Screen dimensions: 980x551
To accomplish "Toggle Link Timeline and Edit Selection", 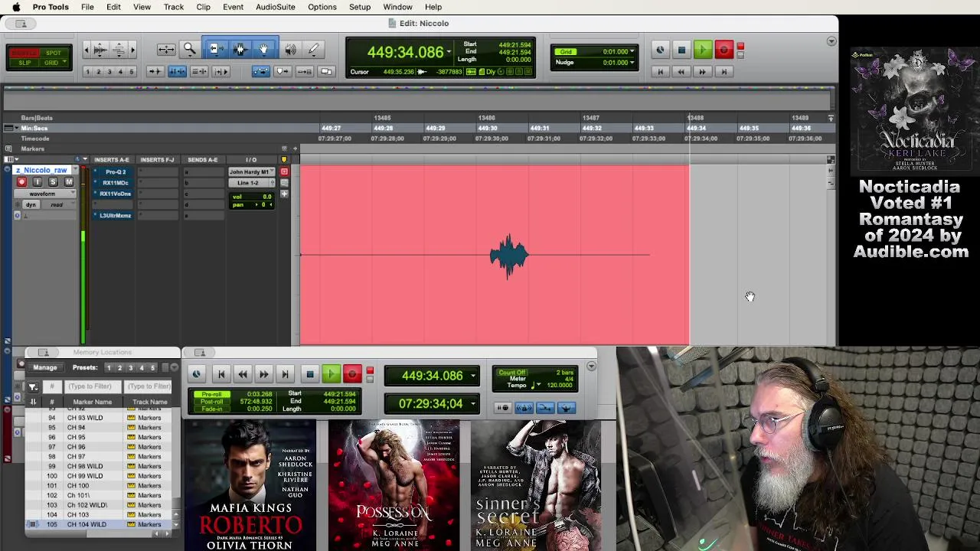I will coord(177,71).
